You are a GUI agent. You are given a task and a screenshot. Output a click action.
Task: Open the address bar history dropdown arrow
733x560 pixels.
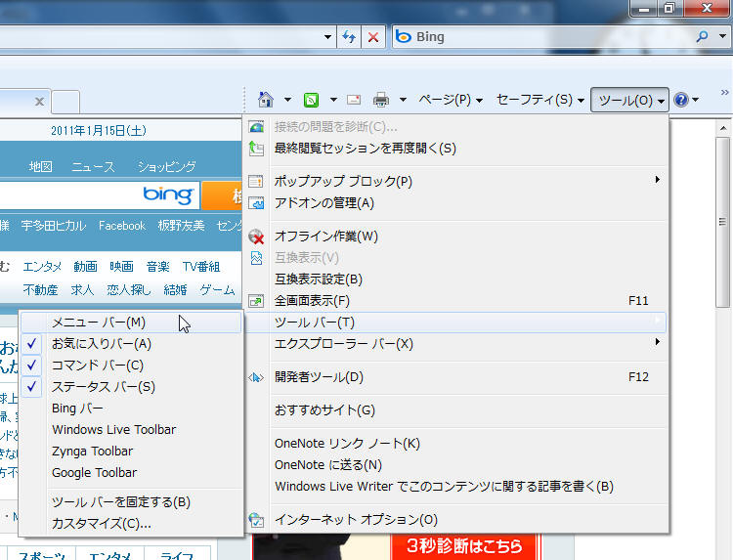tap(327, 36)
